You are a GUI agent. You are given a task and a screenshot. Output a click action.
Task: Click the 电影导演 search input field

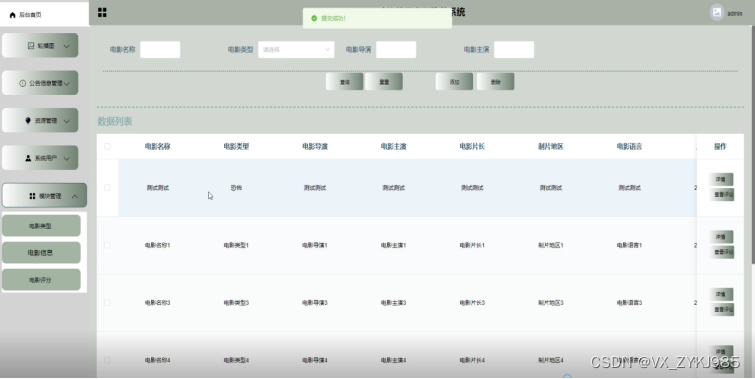tap(396, 50)
